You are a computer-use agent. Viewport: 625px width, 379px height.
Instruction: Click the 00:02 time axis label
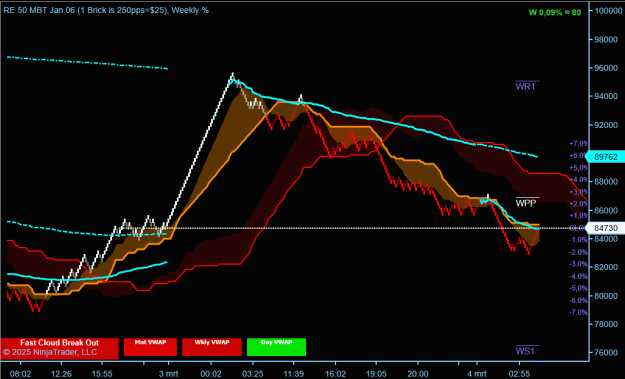pos(210,374)
